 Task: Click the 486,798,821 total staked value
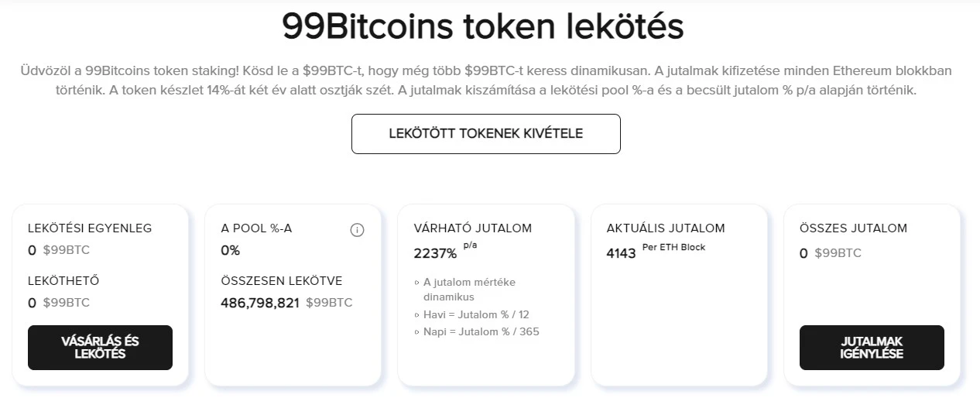tap(260, 303)
